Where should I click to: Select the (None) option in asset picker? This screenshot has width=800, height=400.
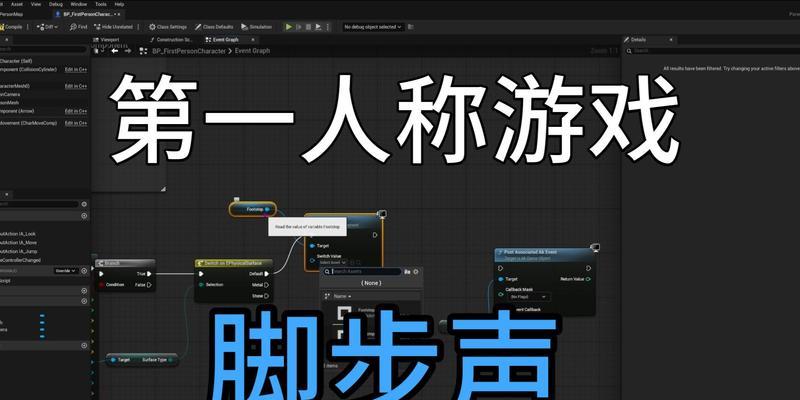pos(371,283)
